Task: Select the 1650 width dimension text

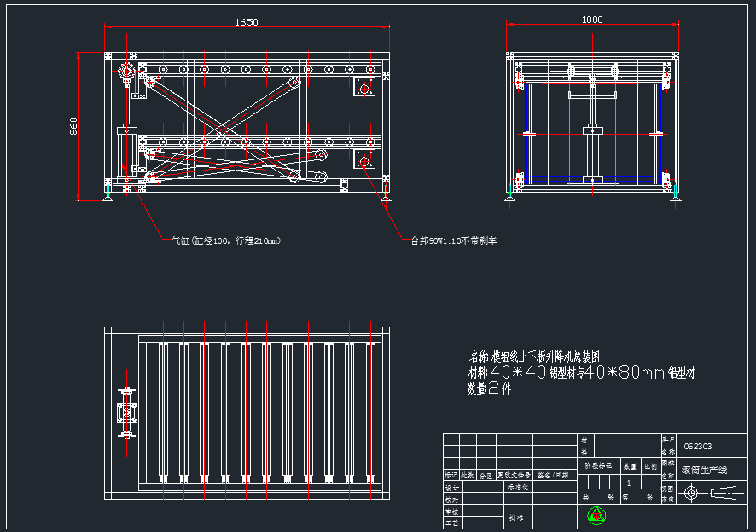Action: (247, 22)
